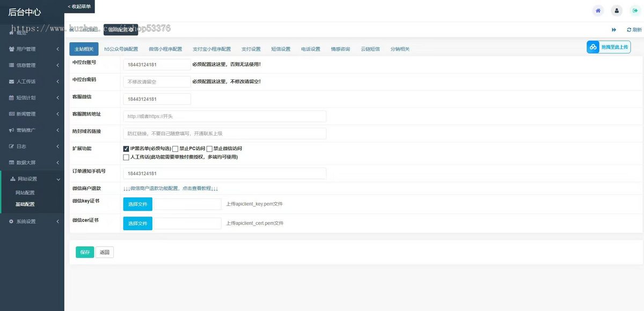Viewport: 644px width, 311px height.
Task: Check the 人工传话 paid feature checkbox
Action: [126, 157]
